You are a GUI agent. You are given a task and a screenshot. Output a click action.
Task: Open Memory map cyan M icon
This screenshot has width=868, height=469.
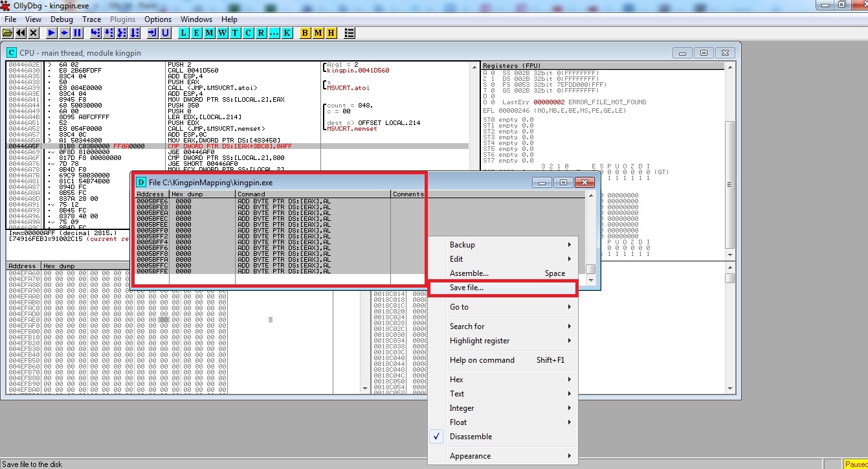pos(210,32)
